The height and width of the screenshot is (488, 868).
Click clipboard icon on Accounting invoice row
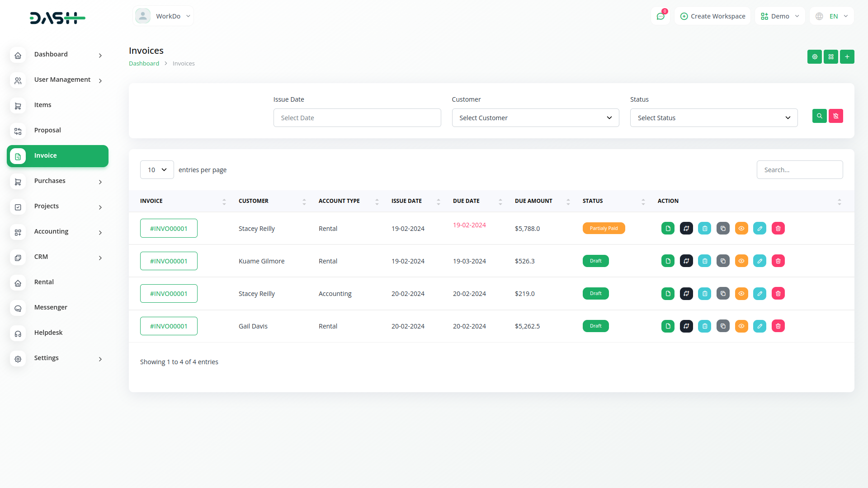point(704,294)
